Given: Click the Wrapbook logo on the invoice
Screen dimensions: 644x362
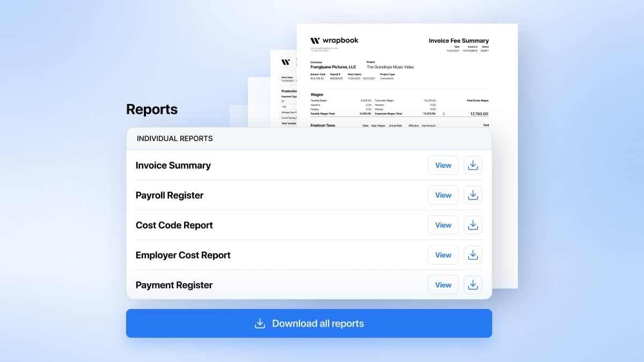Looking at the screenshot, I should (335, 40).
